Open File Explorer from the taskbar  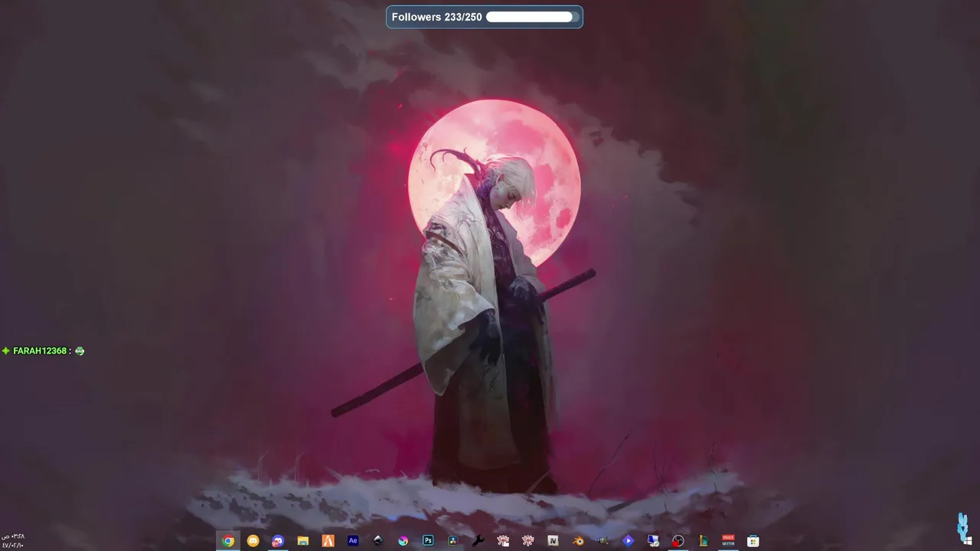[x=303, y=541]
